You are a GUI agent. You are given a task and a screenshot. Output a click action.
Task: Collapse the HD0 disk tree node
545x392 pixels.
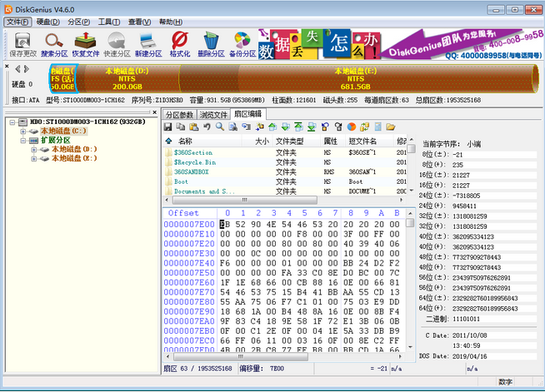point(12,122)
